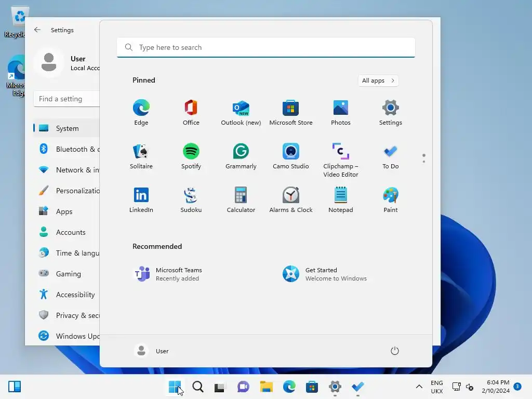Open Task View on taskbar
Viewport: 532px width, 399px height.
click(219, 387)
